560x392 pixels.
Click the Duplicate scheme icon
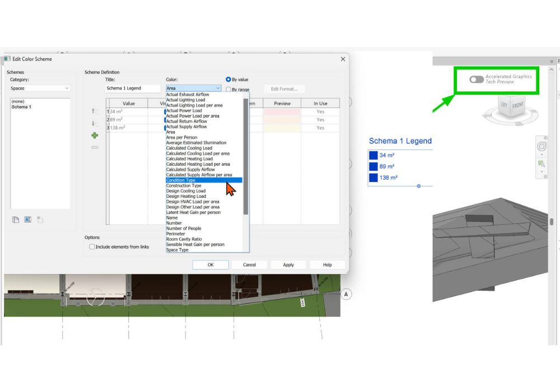coord(16,220)
